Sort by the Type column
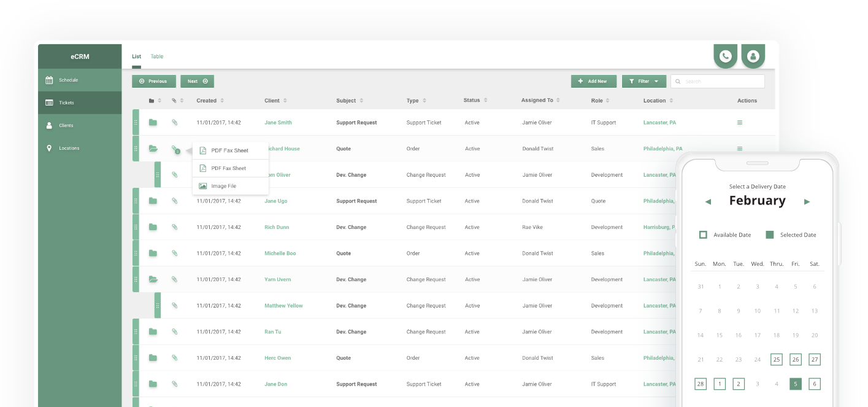This screenshot has width=868, height=407. [x=417, y=101]
